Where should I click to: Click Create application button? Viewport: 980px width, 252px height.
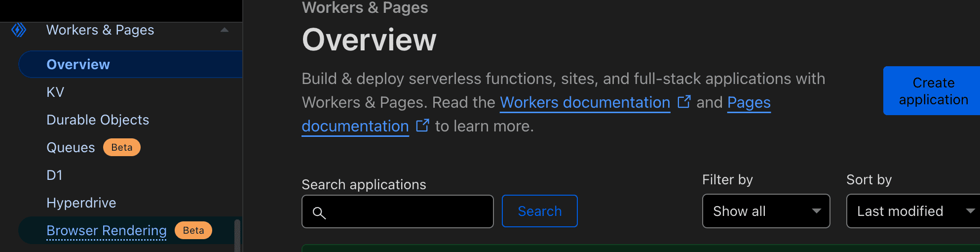932,91
